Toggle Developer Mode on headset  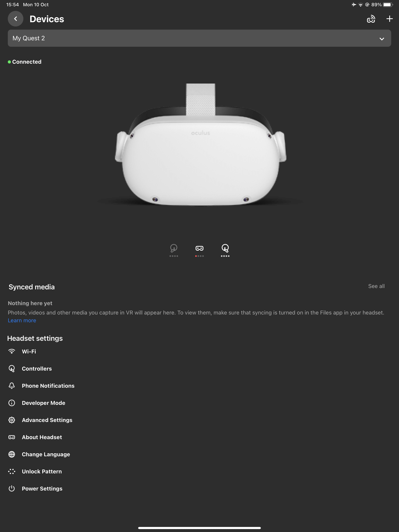click(x=44, y=403)
